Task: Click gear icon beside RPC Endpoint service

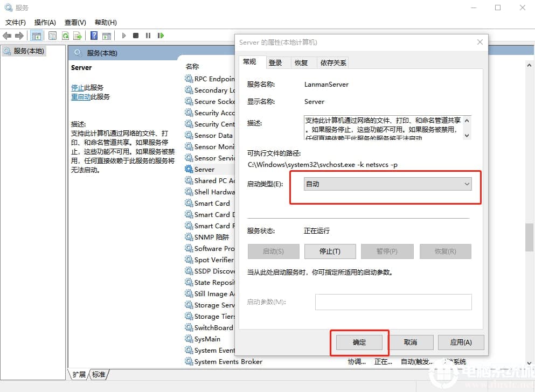Action: point(189,79)
